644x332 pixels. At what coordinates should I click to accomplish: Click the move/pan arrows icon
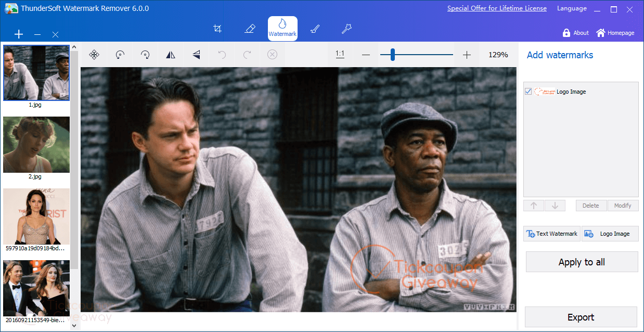(94, 55)
